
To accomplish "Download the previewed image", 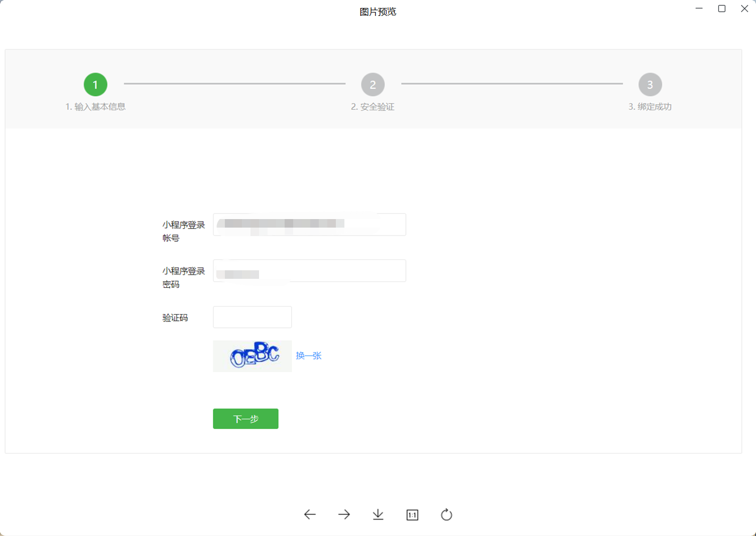I will (x=378, y=514).
